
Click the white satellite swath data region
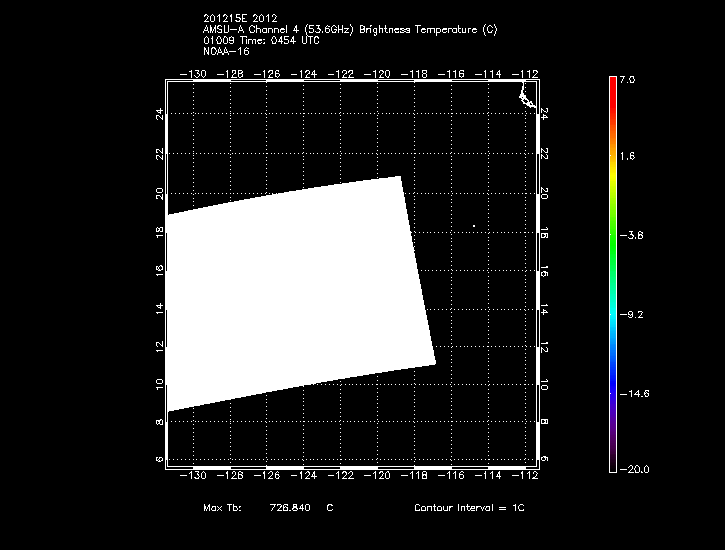290,292
